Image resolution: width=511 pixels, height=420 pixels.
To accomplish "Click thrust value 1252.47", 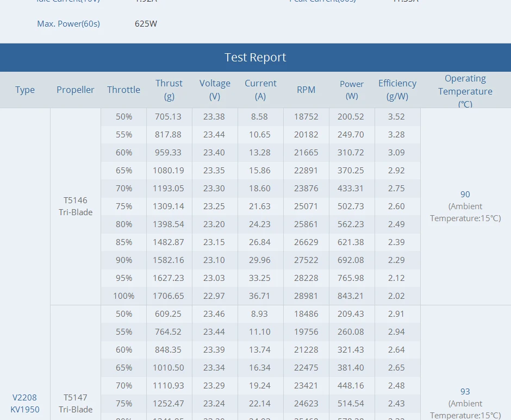I will pyautogui.click(x=168, y=403).
